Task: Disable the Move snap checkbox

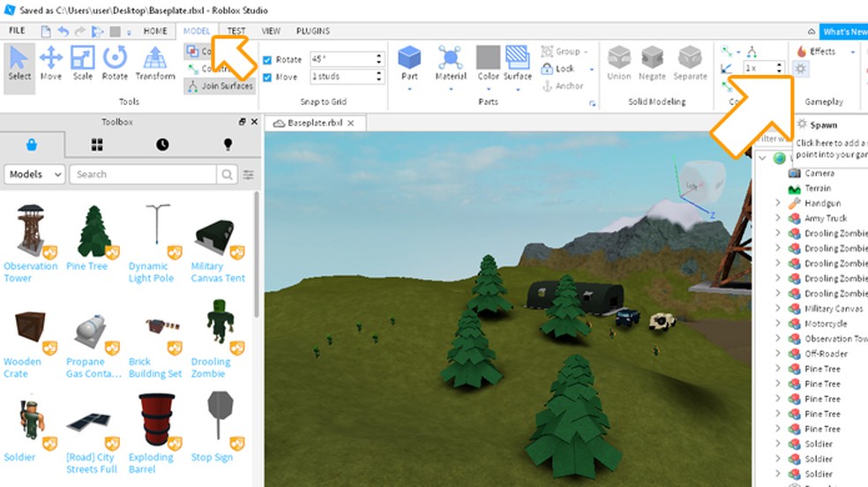Action: 268,77
